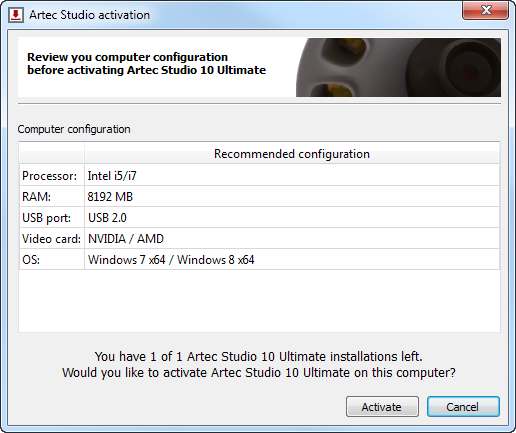This screenshot has width=516, height=433.
Task: Close the activation dialog window
Action: 485,10
